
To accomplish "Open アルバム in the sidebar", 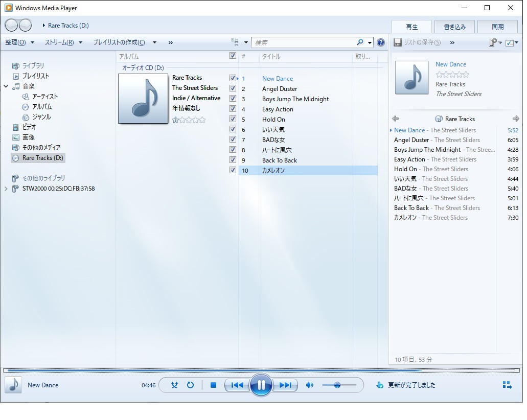I will tap(42, 106).
